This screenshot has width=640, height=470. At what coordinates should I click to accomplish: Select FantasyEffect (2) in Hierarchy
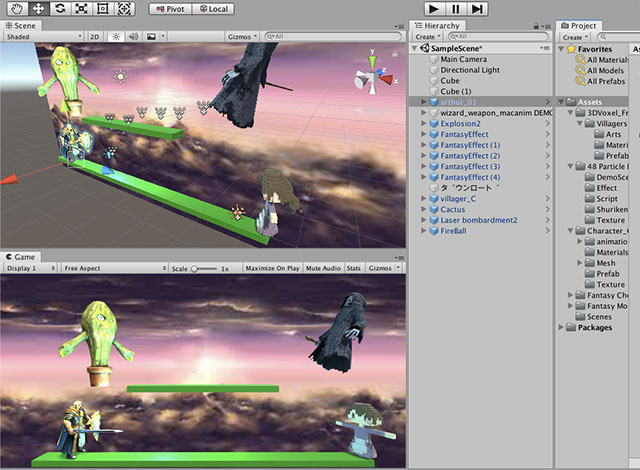[470, 155]
